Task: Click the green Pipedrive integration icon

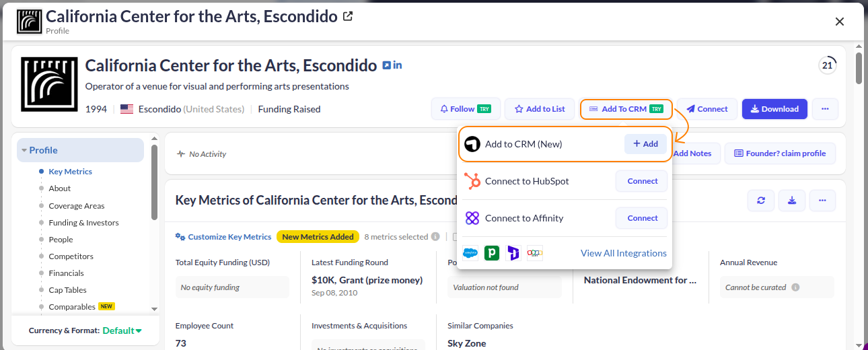Action: click(x=492, y=253)
